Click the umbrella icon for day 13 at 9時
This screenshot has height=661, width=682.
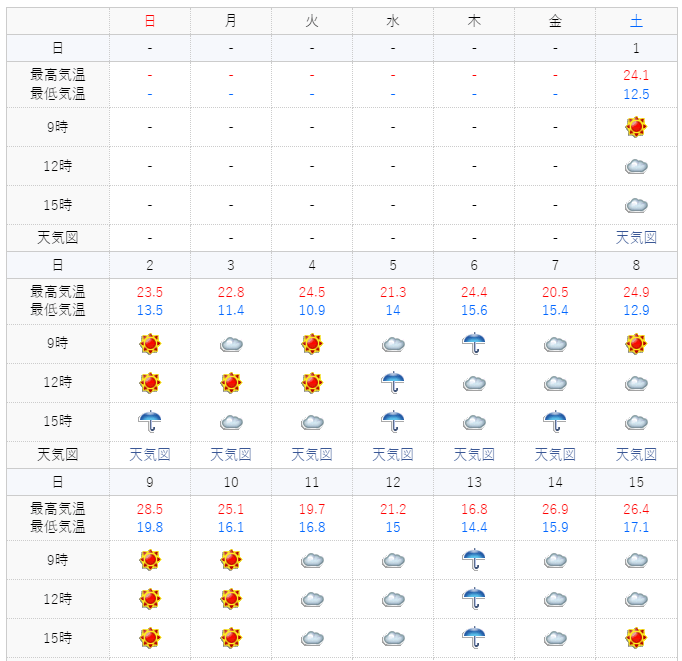click(474, 560)
